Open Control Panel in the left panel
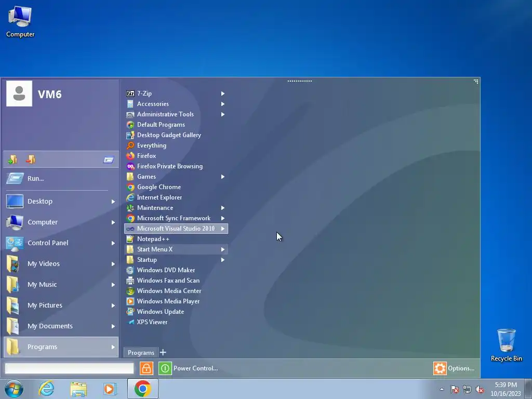The image size is (532, 399). pyautogui.click(x=61, y=243)
